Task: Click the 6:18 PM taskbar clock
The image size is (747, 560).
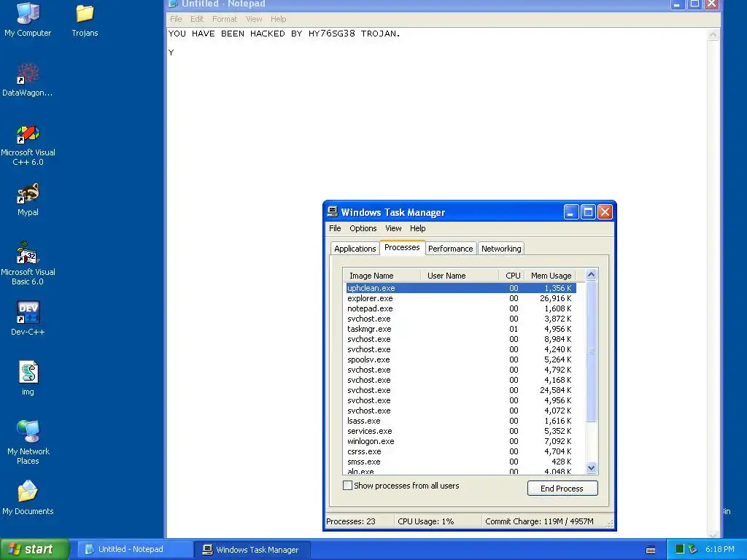Action: (x=719, y=550)
